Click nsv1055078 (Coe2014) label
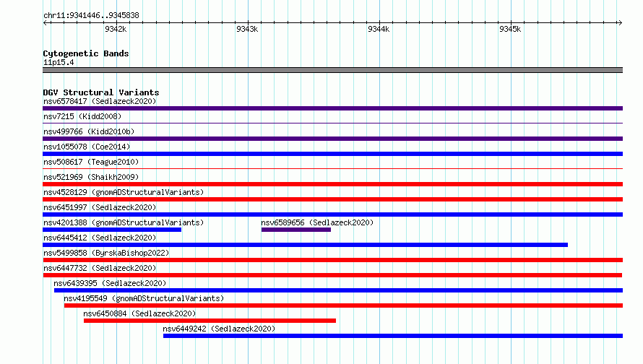Image resolution: width=643 pixels, height=364 pixels. coord(87,147)
